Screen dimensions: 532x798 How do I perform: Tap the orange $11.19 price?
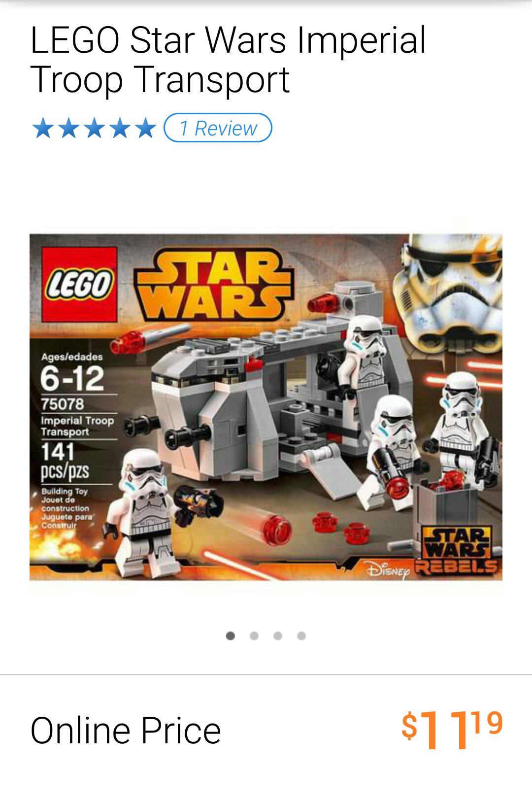tap(452, 730)
